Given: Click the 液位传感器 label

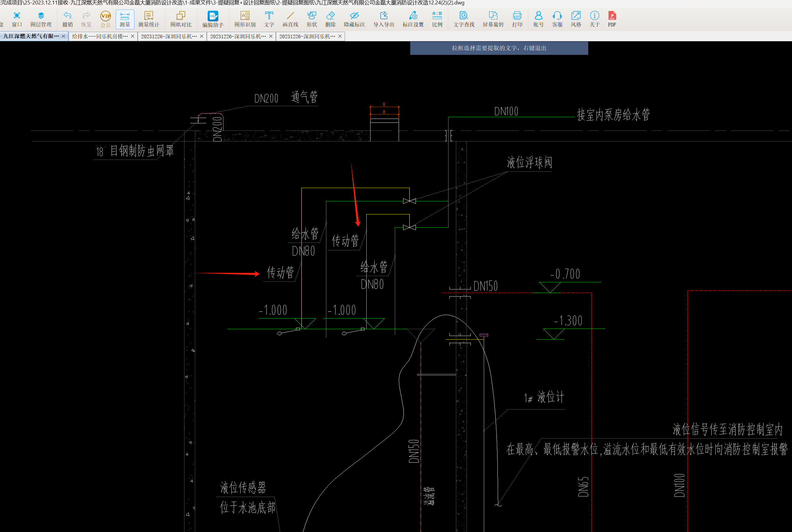Looking at the screenshot, I should pos(243,488).
